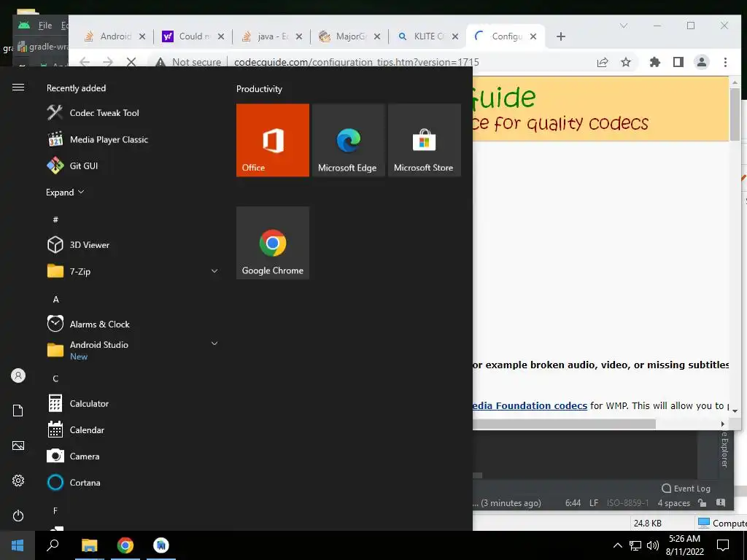This screenshot has width=747, height=560.
Task: Toggle read-only lock icon in status bar
Action: [x=703, y=503]
